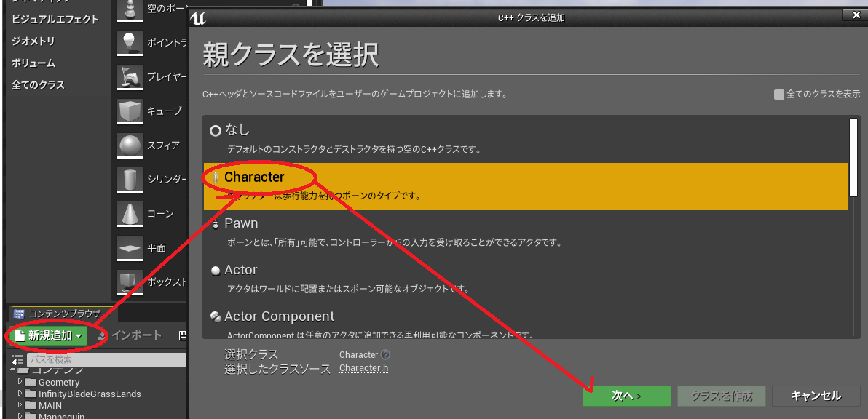Choose the row describing Character as a walking pawn

[x=525, y=185]
